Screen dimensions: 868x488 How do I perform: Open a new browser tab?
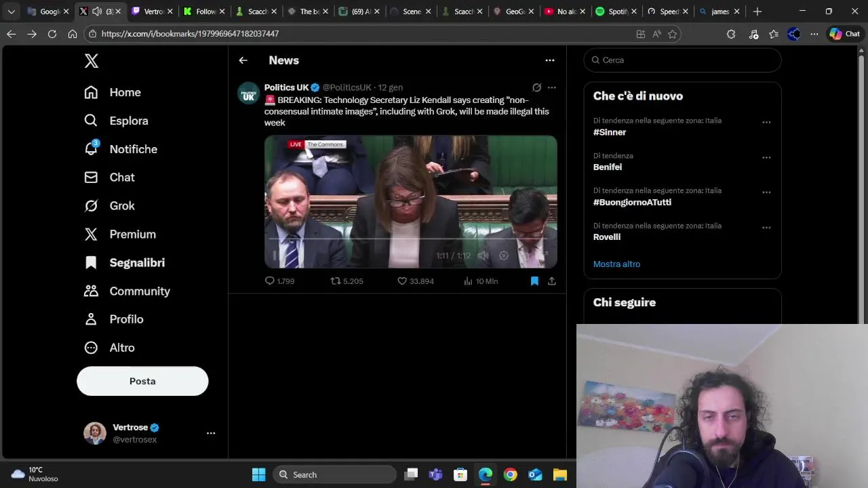757,12
